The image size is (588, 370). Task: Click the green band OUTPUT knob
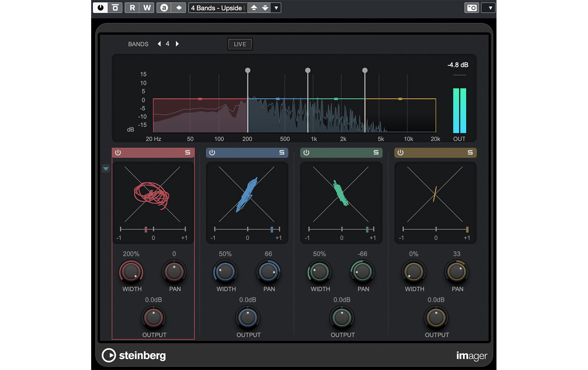point(342,318)
